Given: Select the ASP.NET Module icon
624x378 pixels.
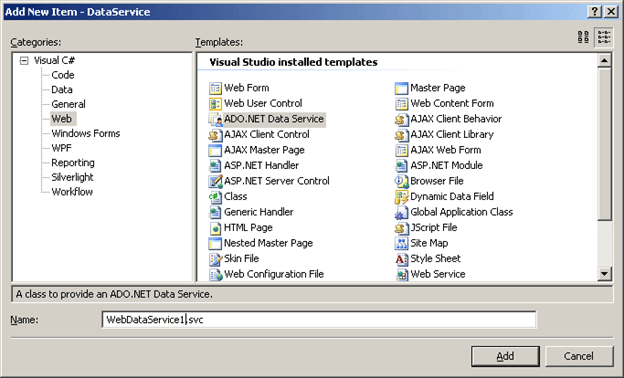Looking at the screenshot, I should pyautogui.click(x=401, y=166).
